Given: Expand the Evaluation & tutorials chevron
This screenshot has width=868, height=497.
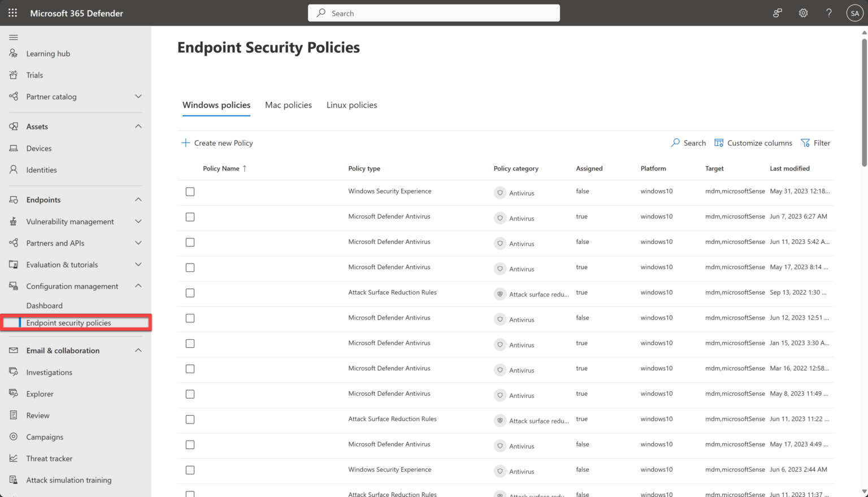Looking at the screenshot, I should pyautogui.click(x=138, y=265).
